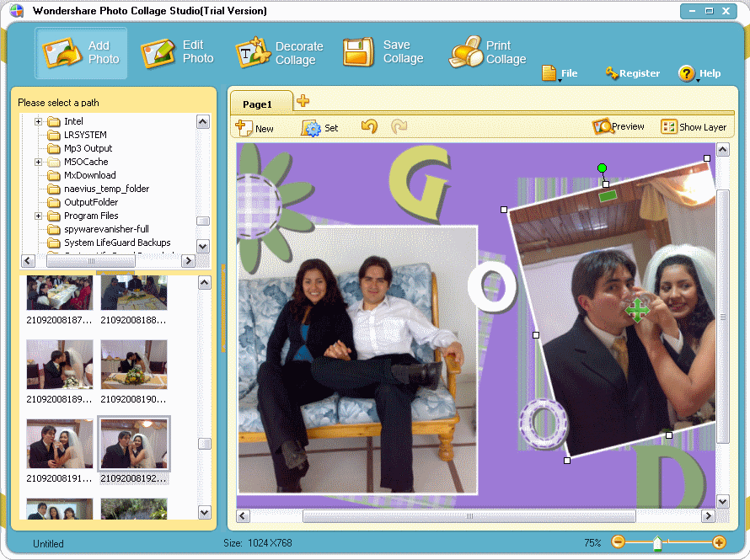Open Help
The image size is (750, 560).
(699, 73)
